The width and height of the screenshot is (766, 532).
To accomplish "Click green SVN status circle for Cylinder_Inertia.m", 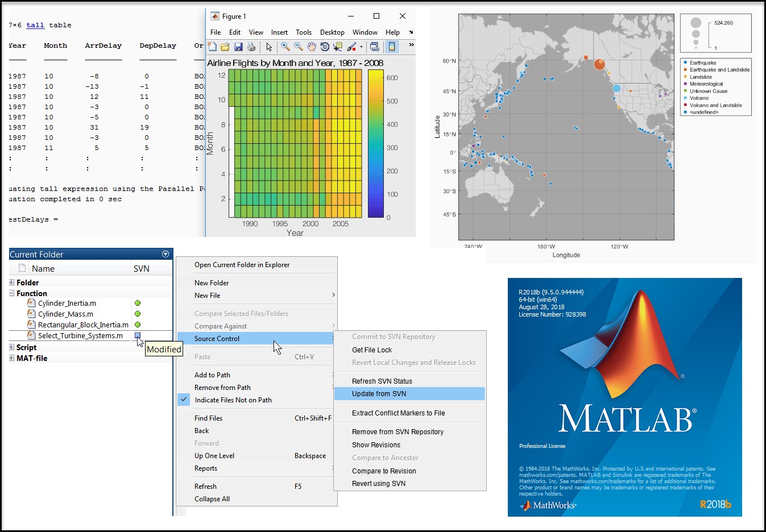I will pos(138,303).
